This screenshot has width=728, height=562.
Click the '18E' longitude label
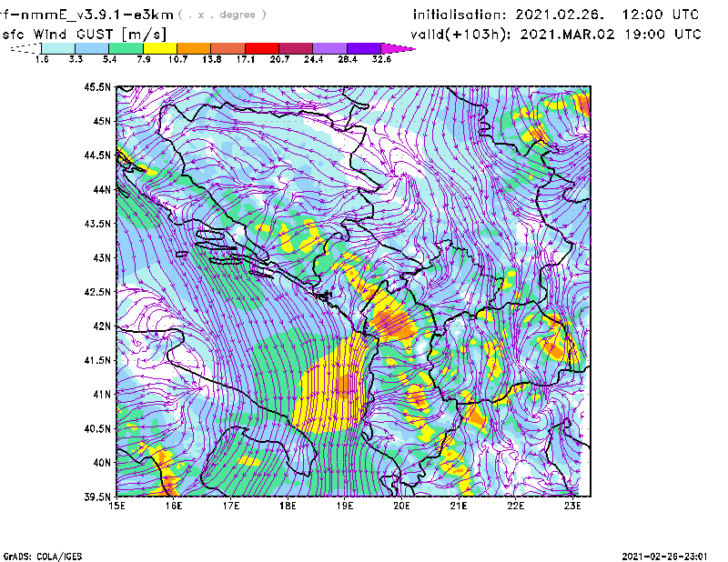click(288, 506)
